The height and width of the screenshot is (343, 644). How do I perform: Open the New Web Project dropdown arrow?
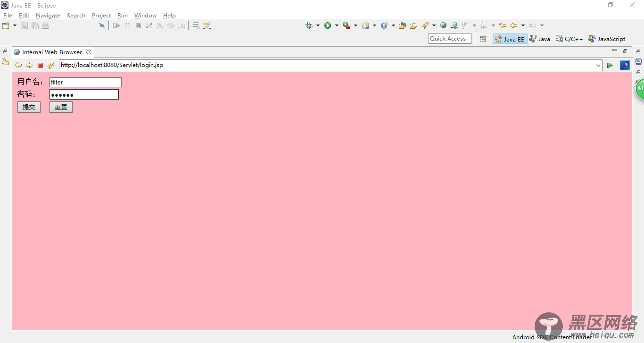point(374,25)
